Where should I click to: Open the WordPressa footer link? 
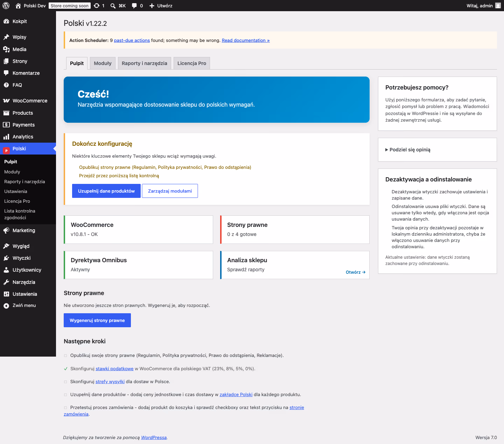coord(154,438)
